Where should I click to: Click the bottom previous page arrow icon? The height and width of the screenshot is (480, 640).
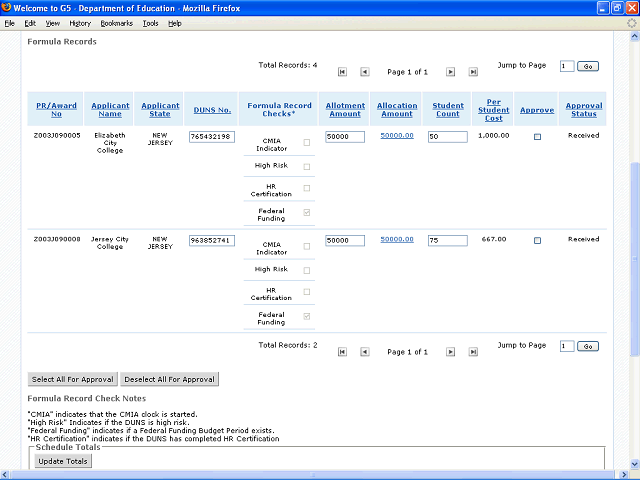[365, 352]
